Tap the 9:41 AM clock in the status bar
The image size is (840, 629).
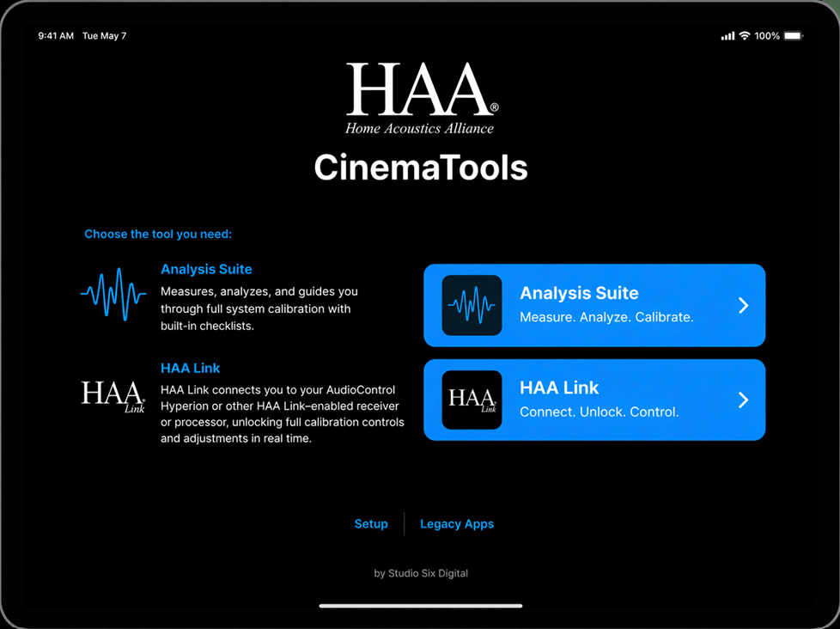coord(56,36)
